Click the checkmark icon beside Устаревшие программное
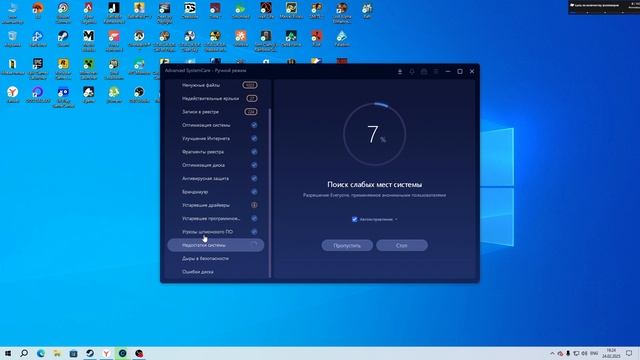 [x=254, y=218]
